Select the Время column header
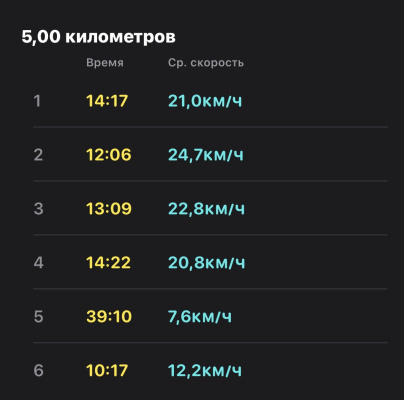Viewport: 404px width, 400px height. [105, 63]
